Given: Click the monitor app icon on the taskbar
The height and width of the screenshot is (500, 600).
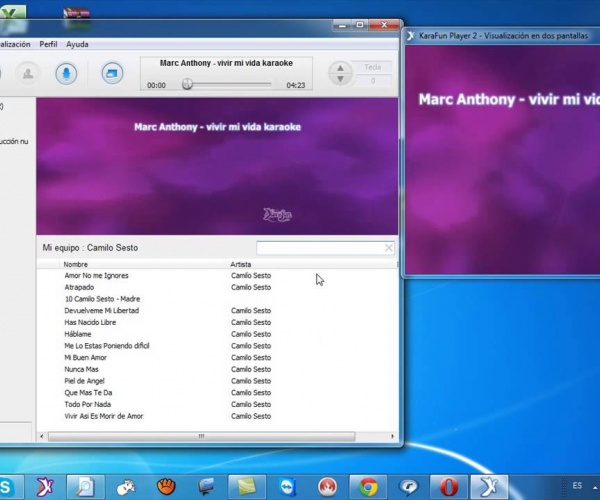Looking at the screenshot, I should click(207, 487).
